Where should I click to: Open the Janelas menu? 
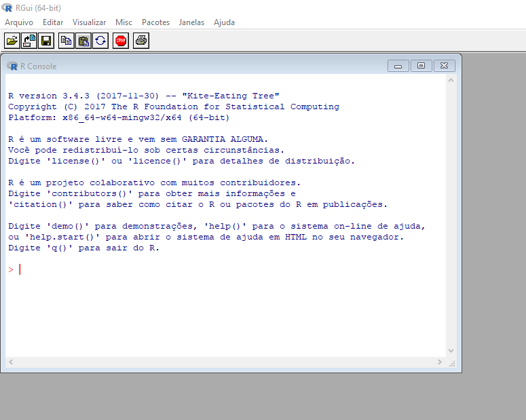point(191,22)
